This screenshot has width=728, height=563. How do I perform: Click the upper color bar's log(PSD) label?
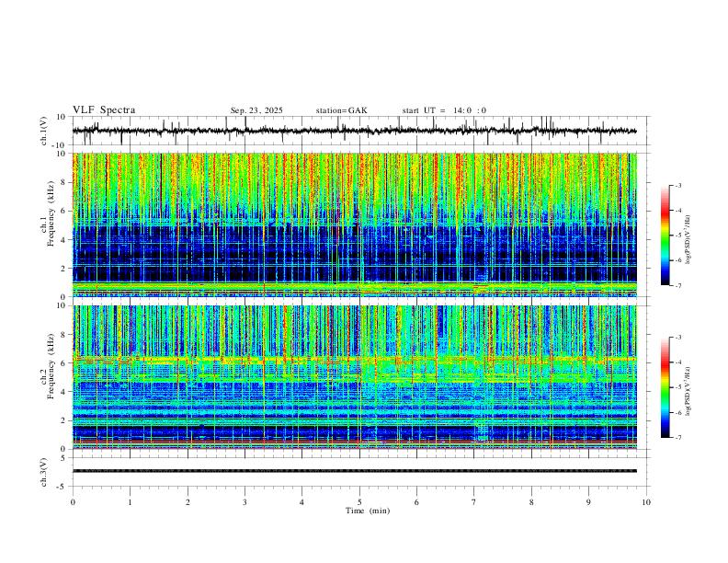[x=688, y=240]
